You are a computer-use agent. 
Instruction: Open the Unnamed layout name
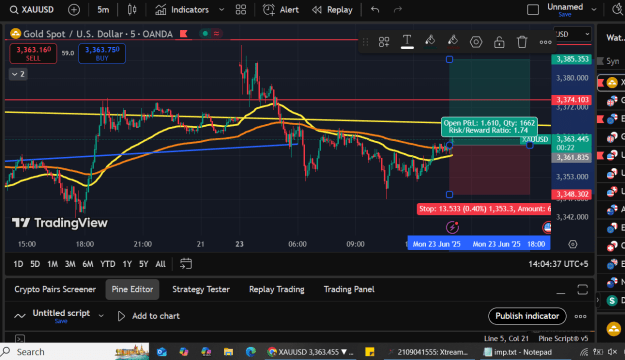click(565, 7)
